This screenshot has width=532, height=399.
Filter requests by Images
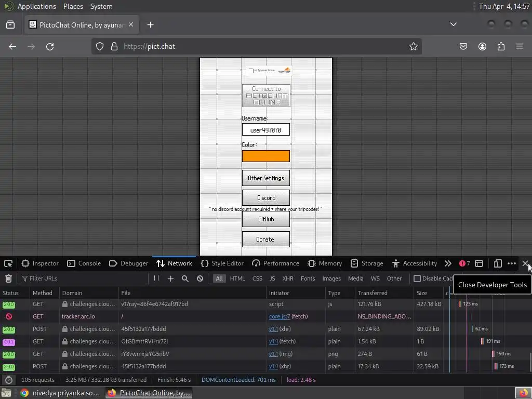click(x=331, y=278)
